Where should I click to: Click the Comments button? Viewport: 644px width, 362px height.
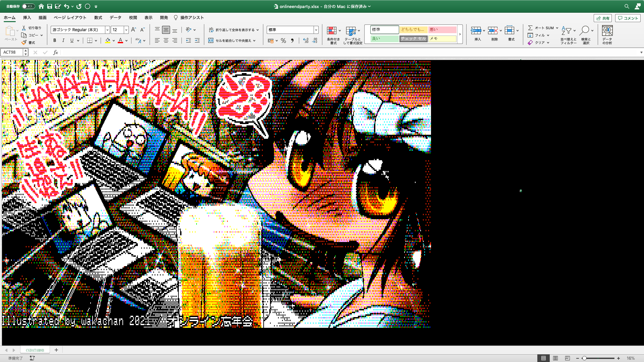(x=628, y=18)
